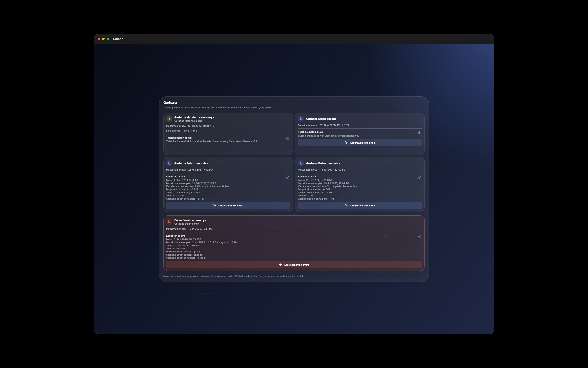Viewport: 588px width, 368px height.
Task: Open info icon on Gerhana Matahari seterusnya card
Action: (288, 138)
